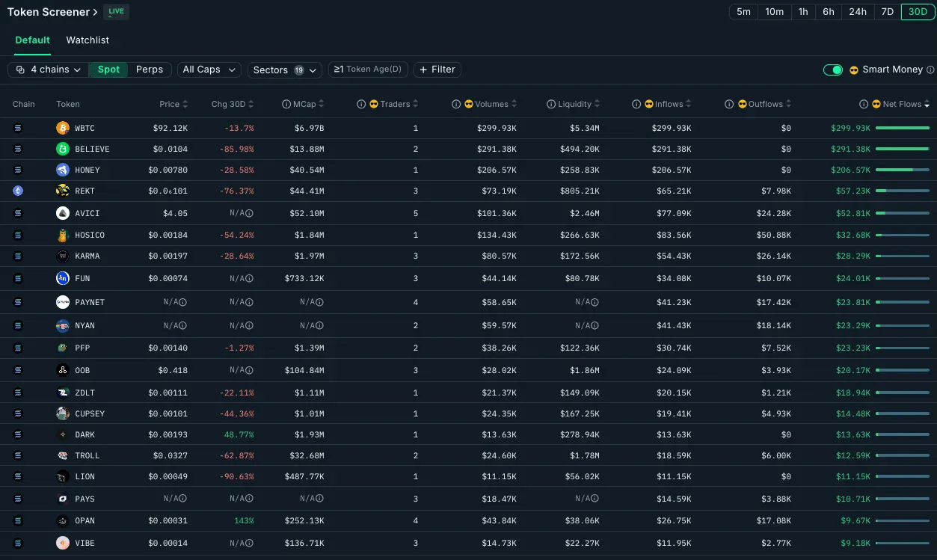Click the info icon beside Liquidity header
This screenshot has width=937, height=560.
pyautogui.click(x=551, y=104)
